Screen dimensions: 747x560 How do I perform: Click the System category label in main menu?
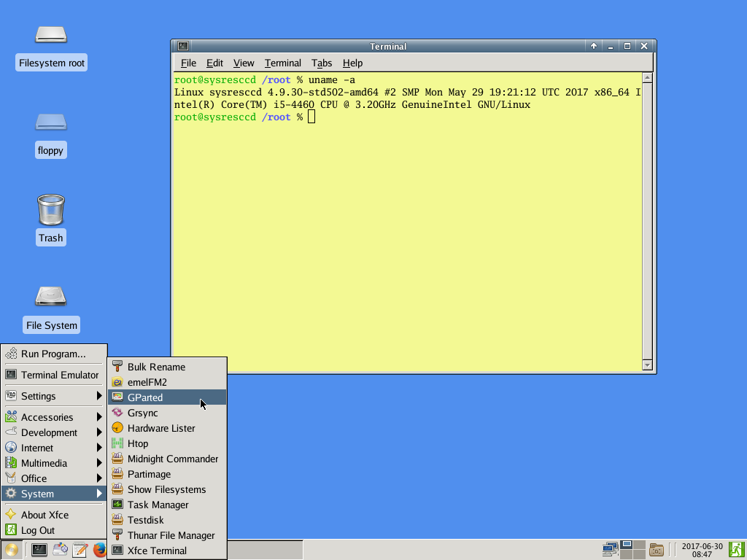[37, 494]
